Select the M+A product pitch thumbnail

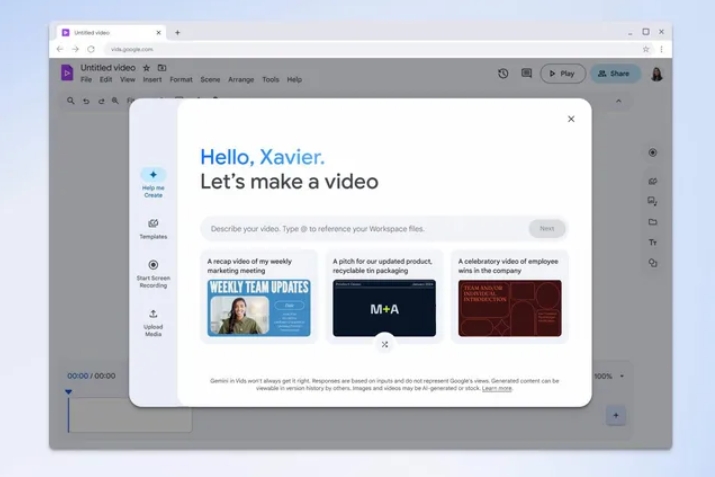click(384, 308)
